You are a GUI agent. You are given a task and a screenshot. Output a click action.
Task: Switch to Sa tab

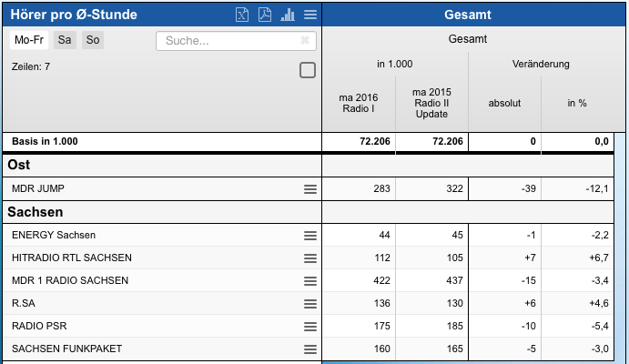tap(65, 40)
